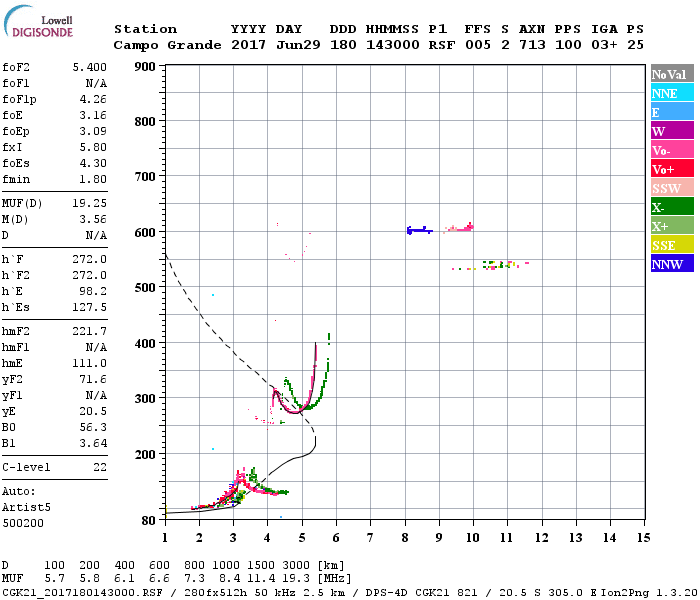Click the 15 MHz frequency axis label
Image resolution: width=700 pixels, height=600 pixels.
click(x=643, y=538)
